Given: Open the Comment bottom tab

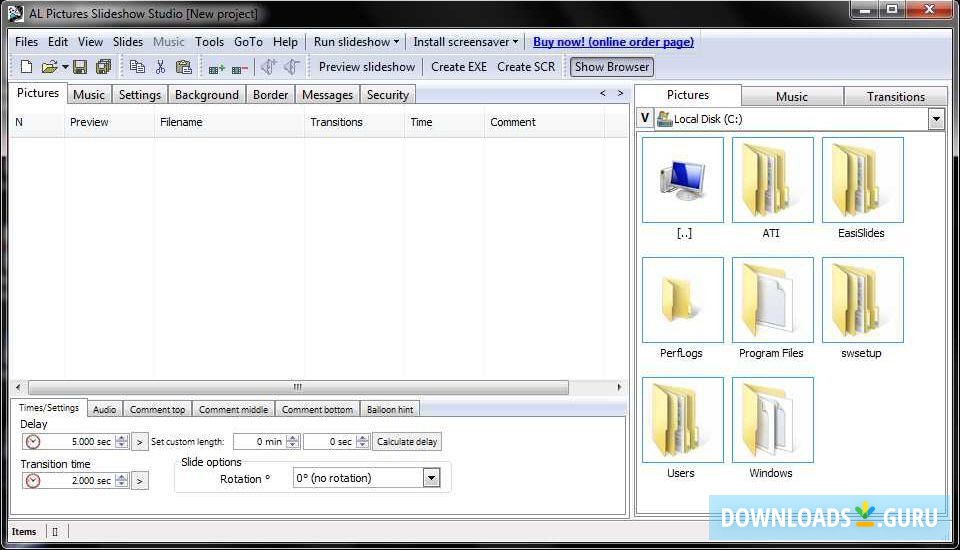Looking at the screenshot, I should [317, 410].
